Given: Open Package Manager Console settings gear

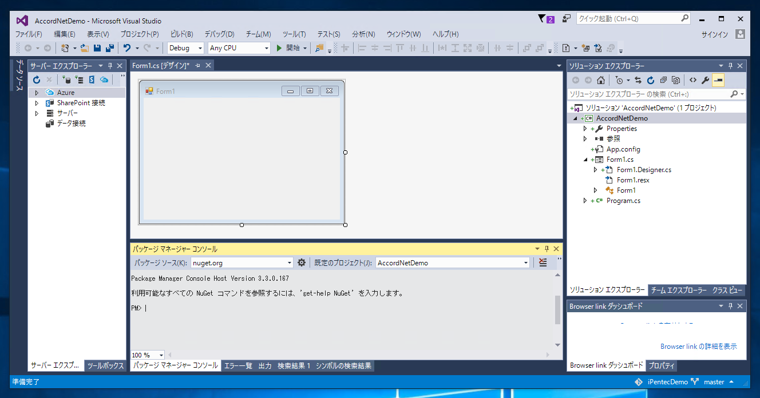Looking at the screenshot, I should pyautogui.click(x=301, y=263).
